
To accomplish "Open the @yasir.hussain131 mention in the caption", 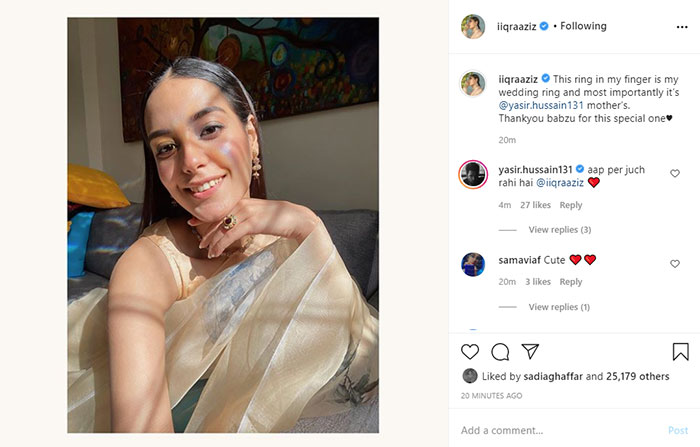I will click(x=541, y=105).
